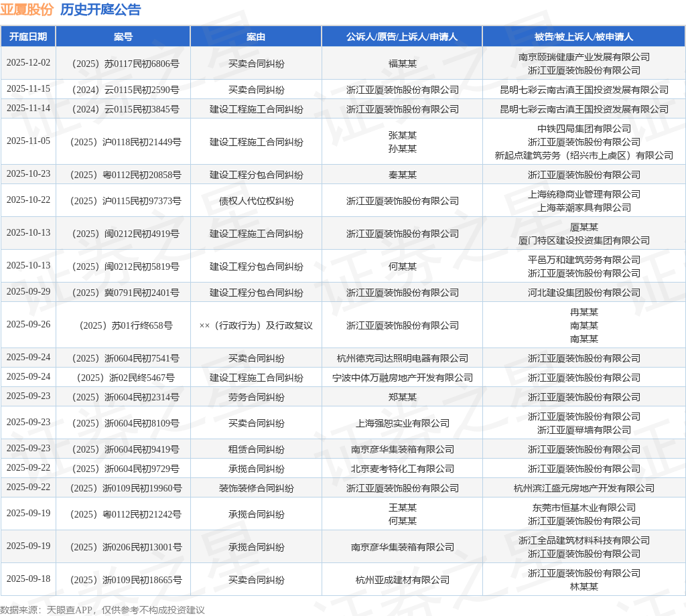
Task: Select the 案由 column header
Action: 256,37
